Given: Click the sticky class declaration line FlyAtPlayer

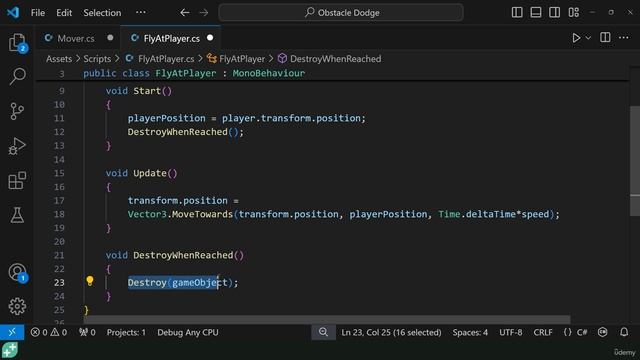Looking at the screenshot, I should (194, 73).
